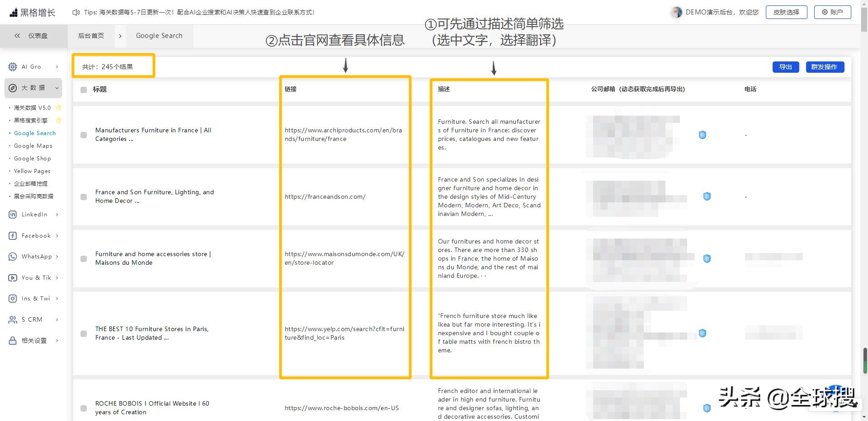The width and height of the screenshot is (868, 421).
Task: Collapse the sidebar with the double-arrow icon
Action: [17, 36]
